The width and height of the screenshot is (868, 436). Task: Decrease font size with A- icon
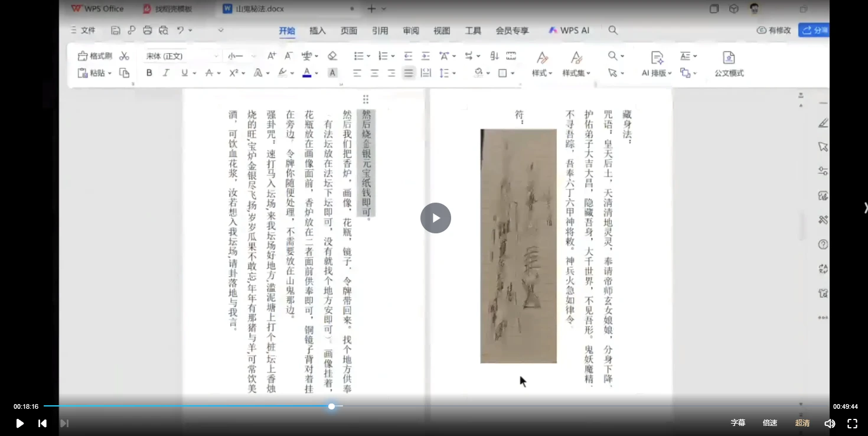288,56
